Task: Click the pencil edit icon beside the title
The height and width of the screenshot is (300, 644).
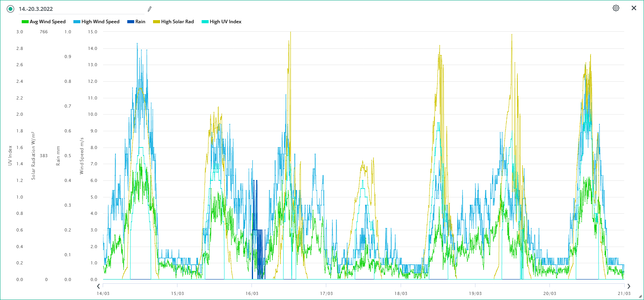Action: tap(150, 9)
